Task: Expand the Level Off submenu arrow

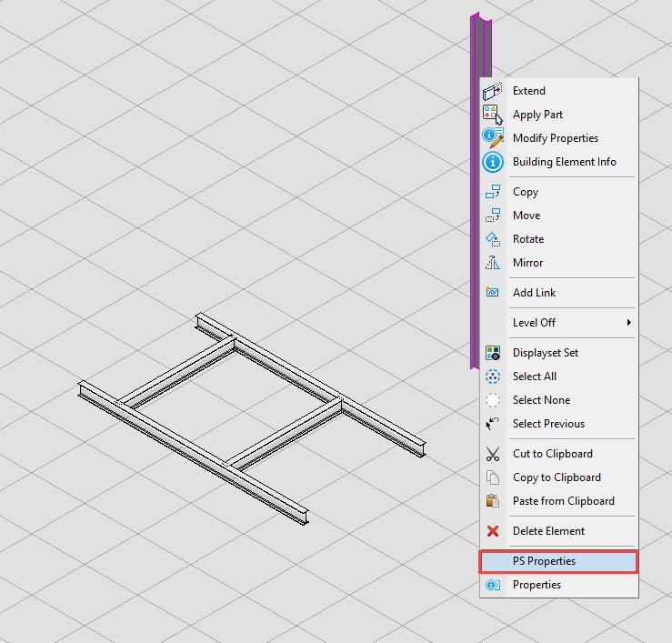Action: (x=628, y=322)
